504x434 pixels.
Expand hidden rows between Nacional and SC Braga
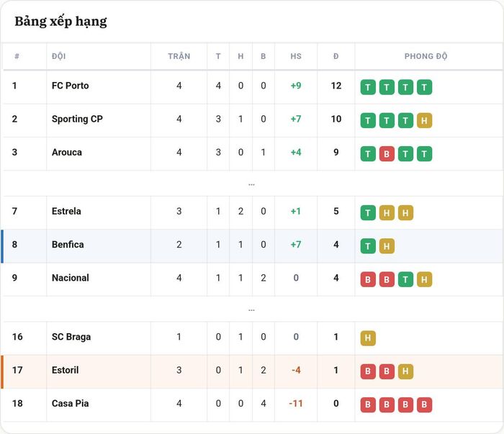click(x=252, y=309)
